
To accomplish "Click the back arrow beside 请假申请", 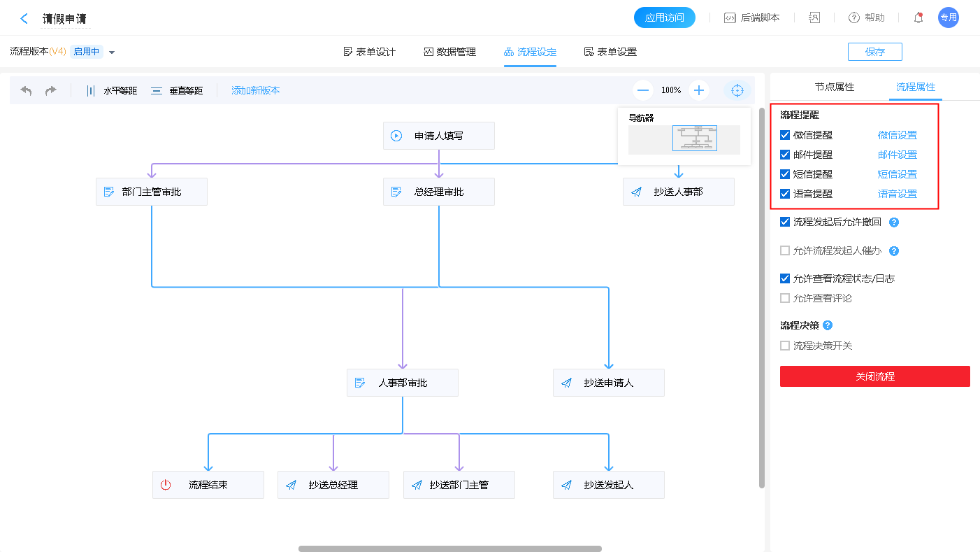I will click(x=24, y=19).
